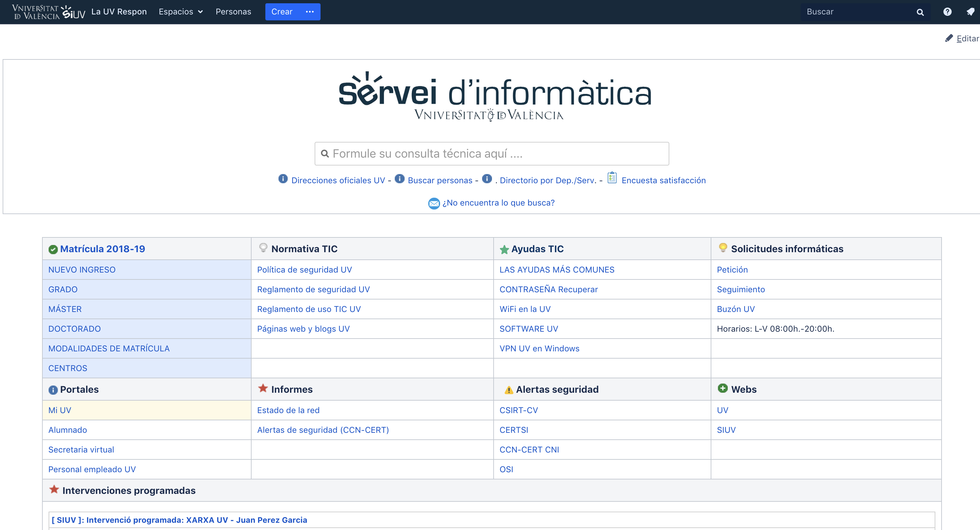This screenshot has width=980, height=530.
Task: Open CONTRASEÑA Recuperar link
Action: [548, 289]
